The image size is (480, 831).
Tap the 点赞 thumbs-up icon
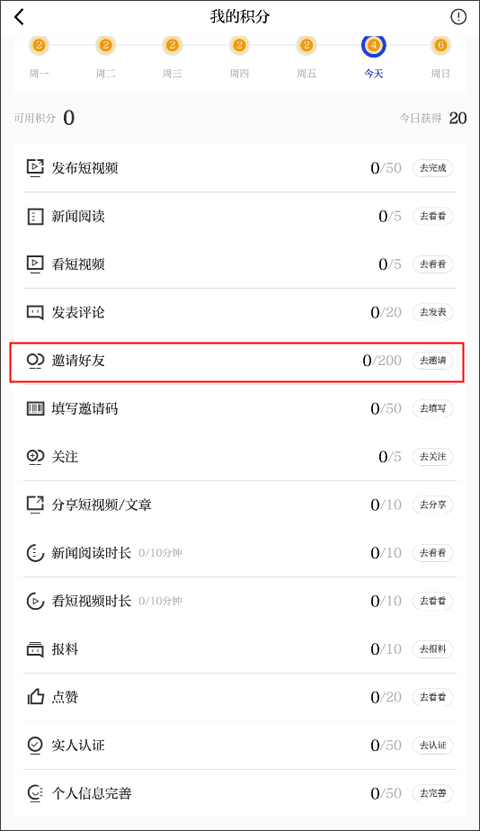35,697
